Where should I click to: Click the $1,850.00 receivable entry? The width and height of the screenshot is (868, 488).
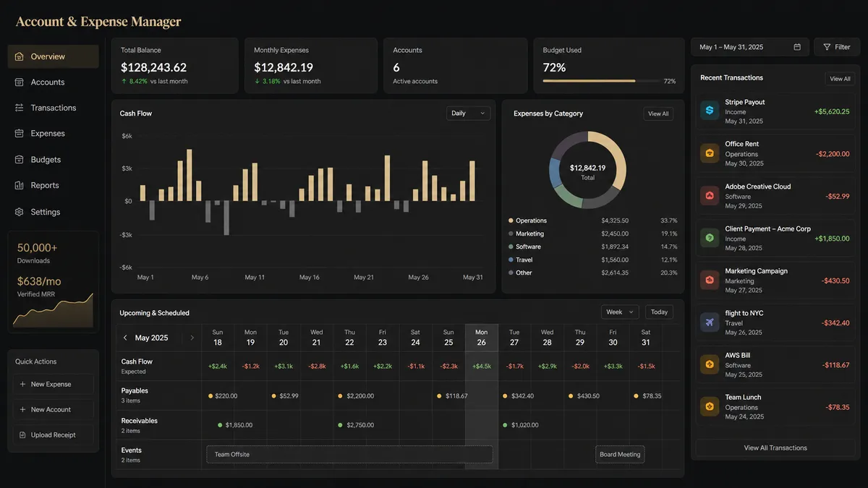point(235,425)
